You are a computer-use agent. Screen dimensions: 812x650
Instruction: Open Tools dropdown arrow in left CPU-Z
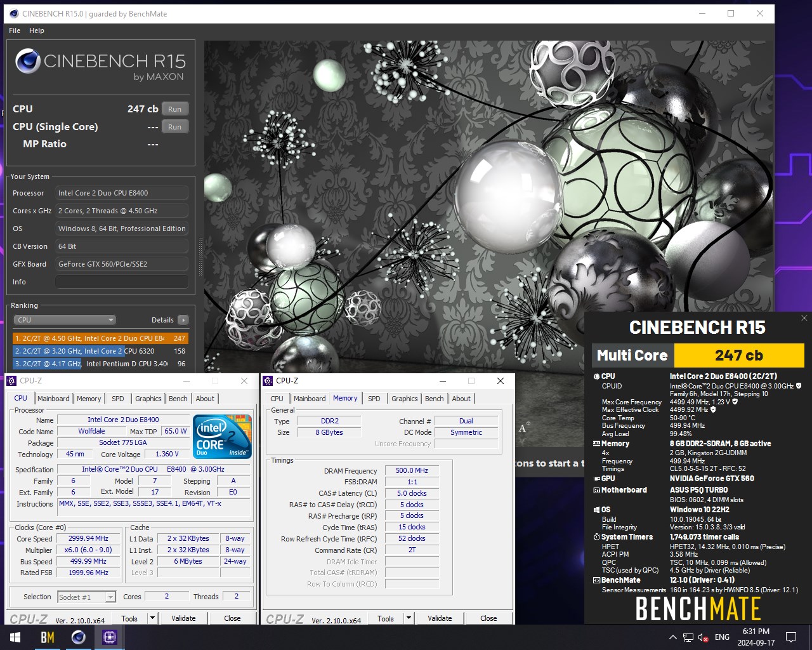(152, 618)
